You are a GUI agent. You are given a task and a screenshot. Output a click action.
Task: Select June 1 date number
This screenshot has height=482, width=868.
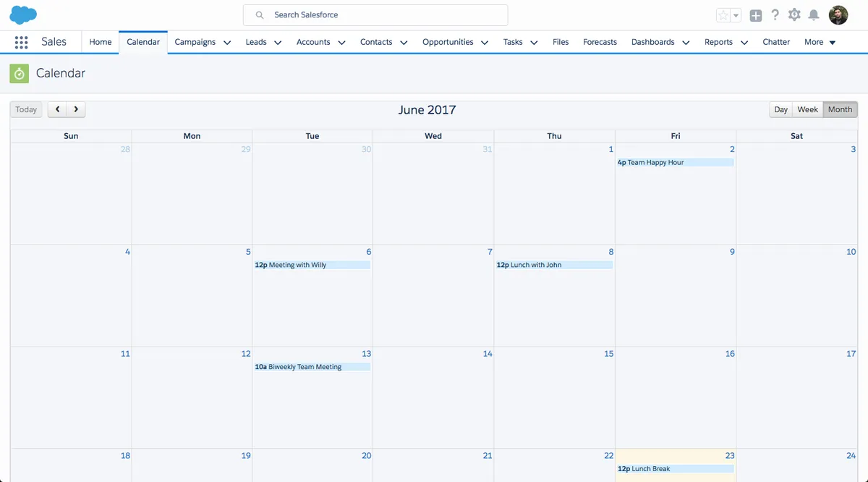click(610, 149)
